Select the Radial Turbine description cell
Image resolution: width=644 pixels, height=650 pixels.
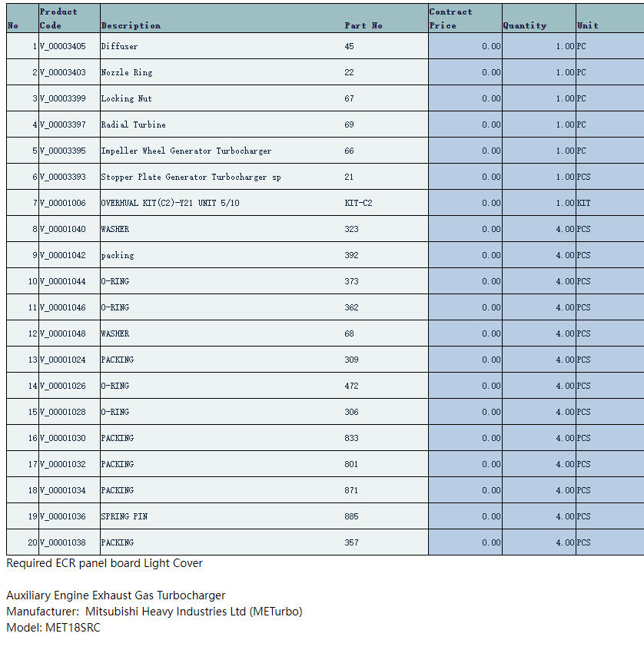[133, 124]
